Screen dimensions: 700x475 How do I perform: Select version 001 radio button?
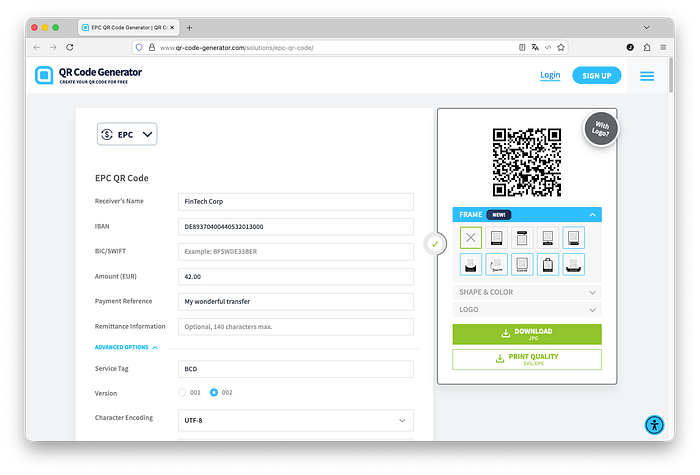182,392
